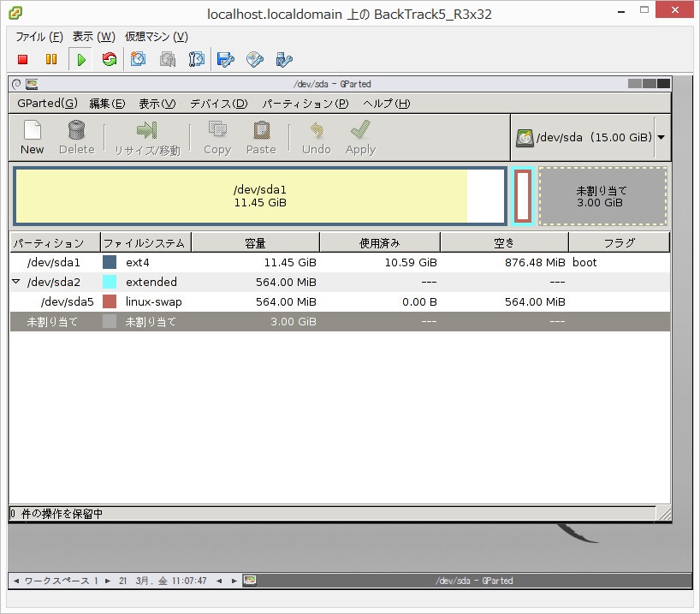Collapse the /dev/sda2 extended partition tree

pyautogui.click(x=16, y=282)
